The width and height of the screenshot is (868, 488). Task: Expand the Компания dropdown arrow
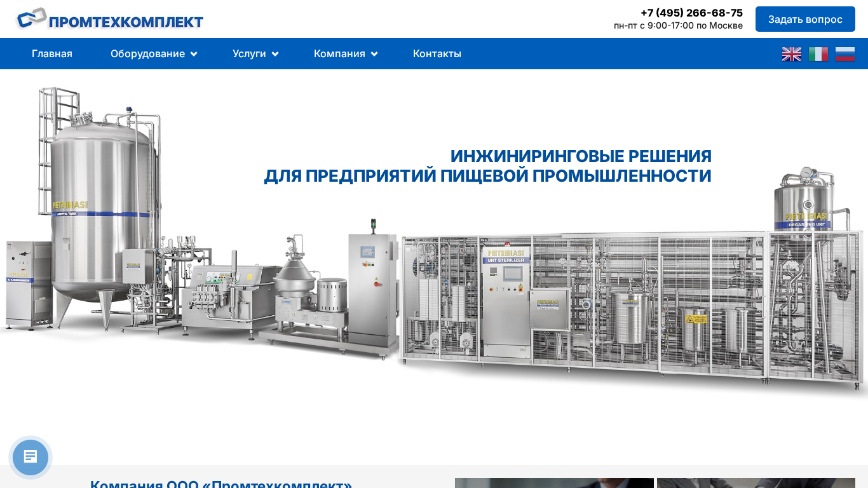tap(374, 54)
